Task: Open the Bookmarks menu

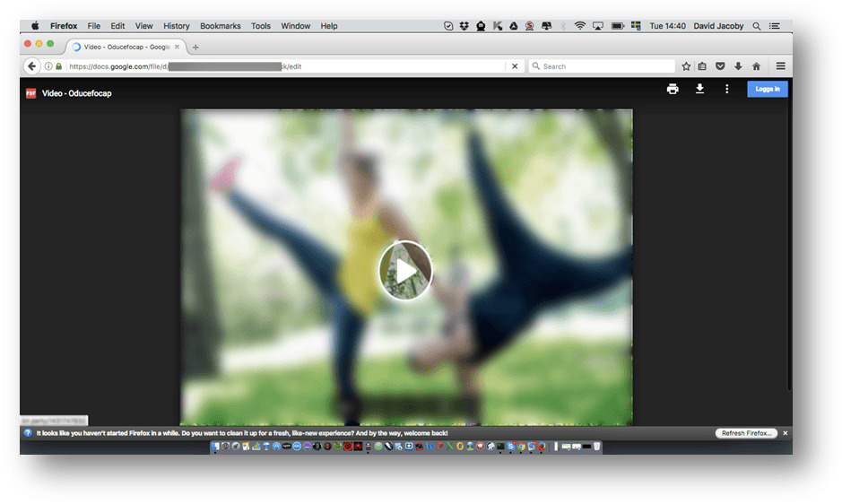Action: click(x=221, y=26)
